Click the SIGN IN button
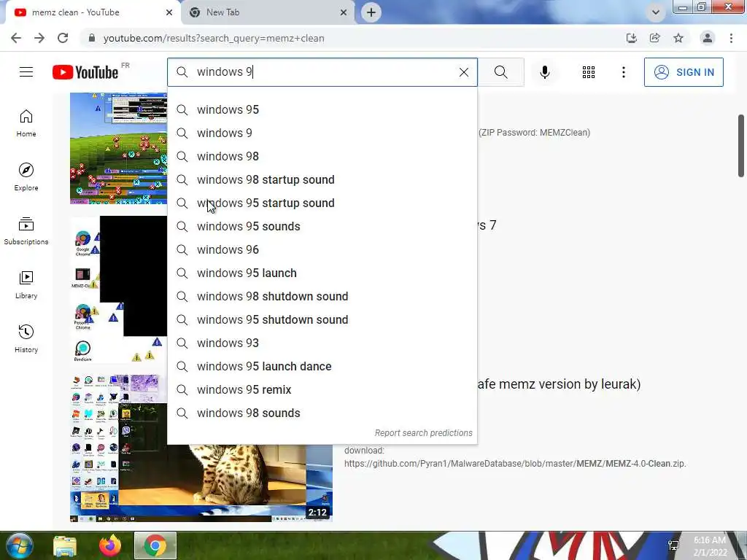The height and width of the screenshot is (560, 747). pos(683,72)
